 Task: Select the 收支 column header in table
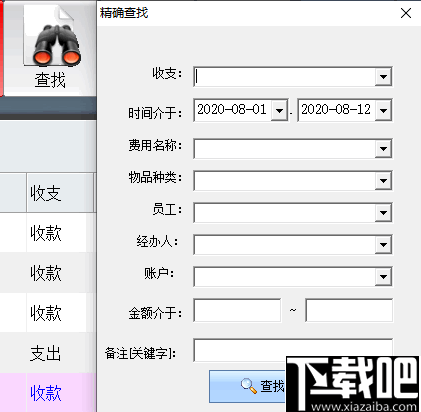pos(60,193)
